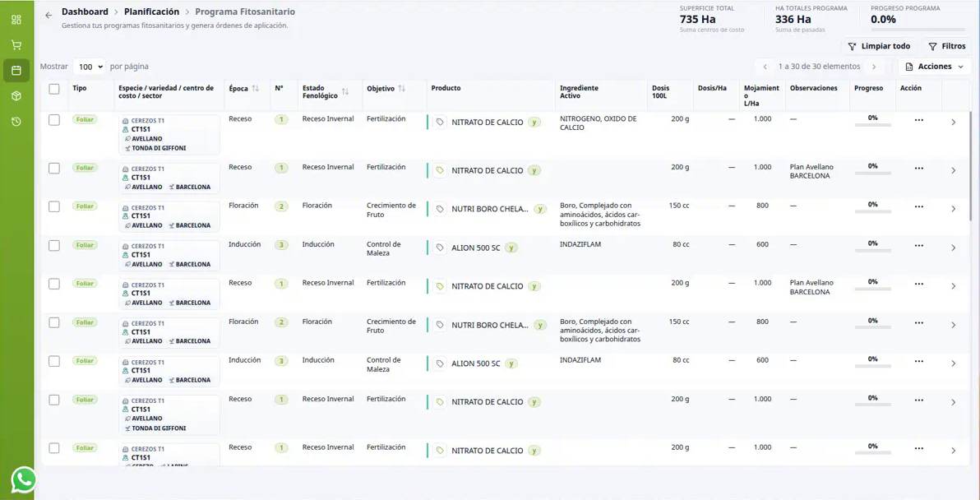Open the rows per page dropdown showing 100

click(x=89, y=67)
